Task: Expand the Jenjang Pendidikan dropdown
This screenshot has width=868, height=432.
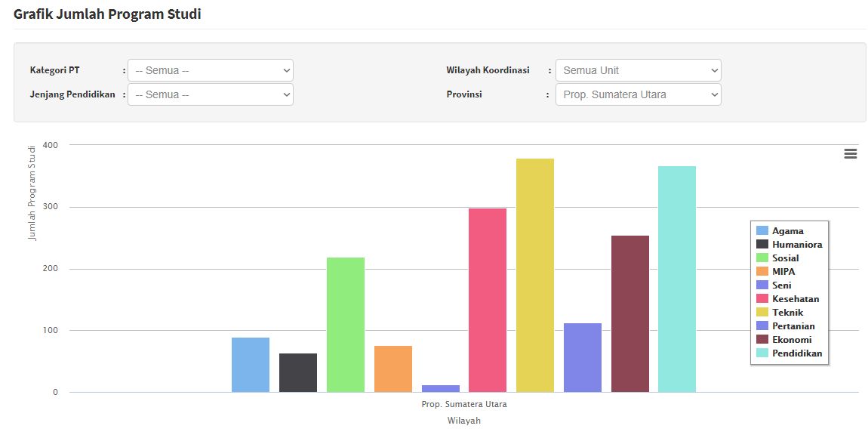Action: coord(210,94)
